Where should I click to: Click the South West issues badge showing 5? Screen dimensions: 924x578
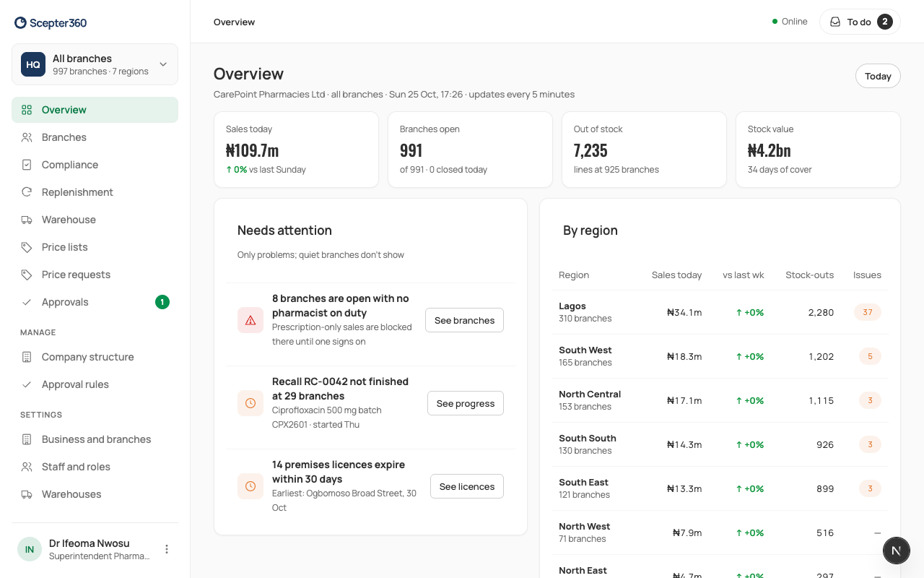pyautogui.click(x=870, y=356)
